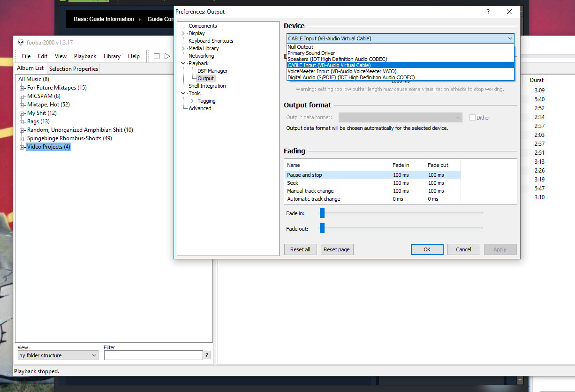Viewport: 575px width, 392px height.
Task: Open the Playback menu
Action: pyautogui.click(x=85, y=56)
